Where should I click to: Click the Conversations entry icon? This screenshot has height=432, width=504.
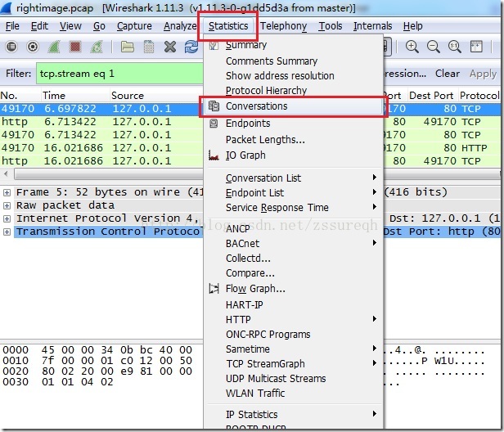pyautogui.click(x=214, y=106)
